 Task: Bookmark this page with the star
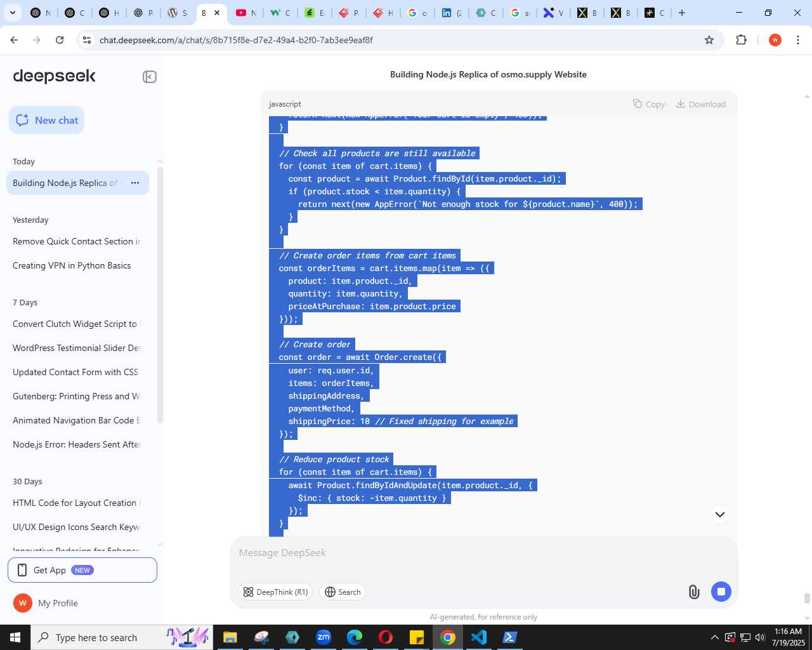[x=709, y=40]
